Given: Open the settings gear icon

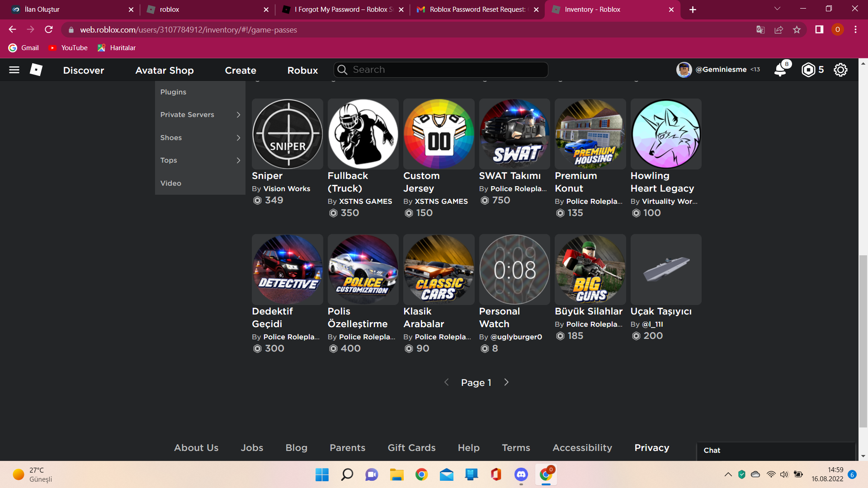Looking at the screenshot, I should click(x=840, y=70).
